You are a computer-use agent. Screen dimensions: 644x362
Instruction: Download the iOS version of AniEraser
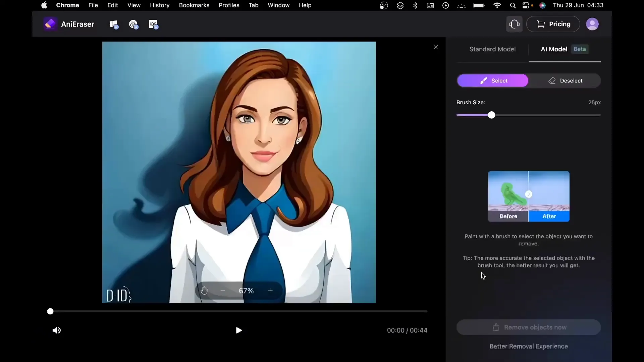[153, 24]
